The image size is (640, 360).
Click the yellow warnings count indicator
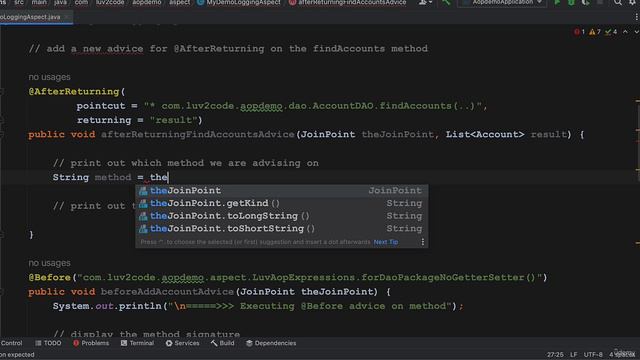click(x=595, y=32)
